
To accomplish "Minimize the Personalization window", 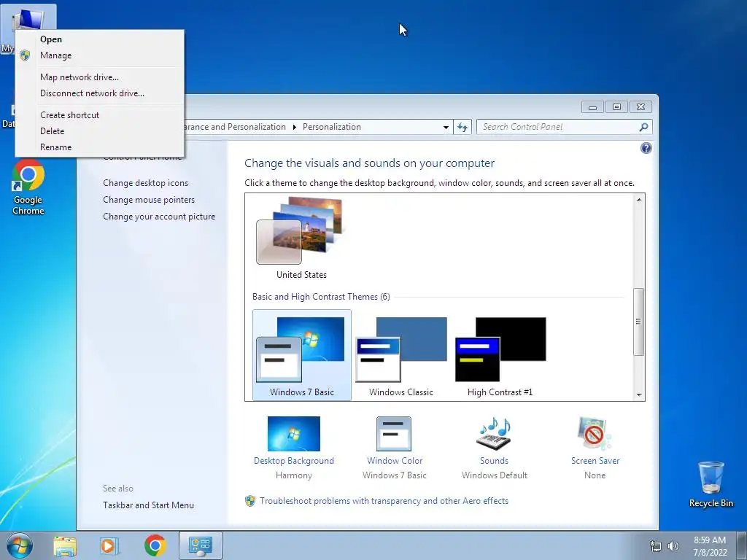I will point(592,106).
